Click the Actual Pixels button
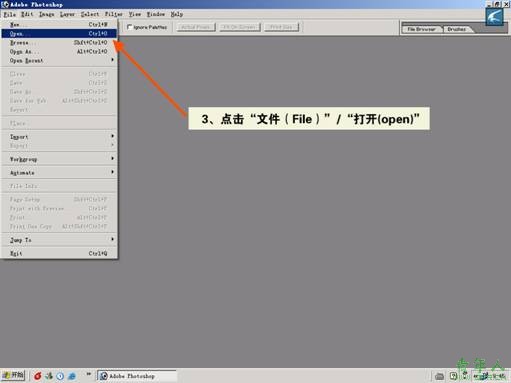Image resolution: width=511 pixels, height=383 pixels. (196, 27)
